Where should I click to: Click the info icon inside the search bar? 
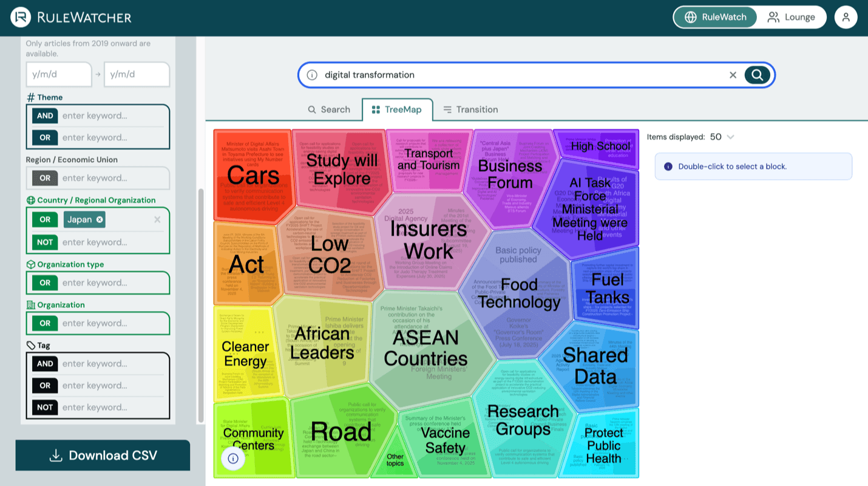pyautogui.click(x=312, y=75)
